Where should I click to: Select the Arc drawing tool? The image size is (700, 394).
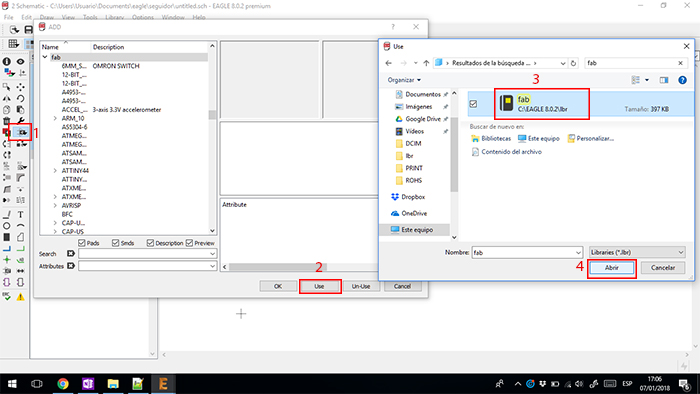[x=21, y=226]
